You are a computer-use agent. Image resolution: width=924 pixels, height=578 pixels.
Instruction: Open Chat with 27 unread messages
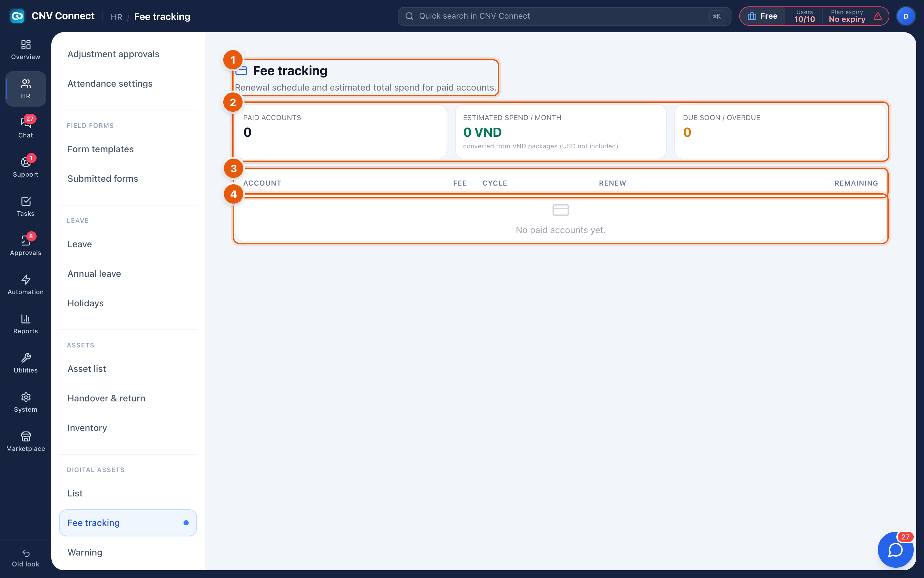pos(26,128)
